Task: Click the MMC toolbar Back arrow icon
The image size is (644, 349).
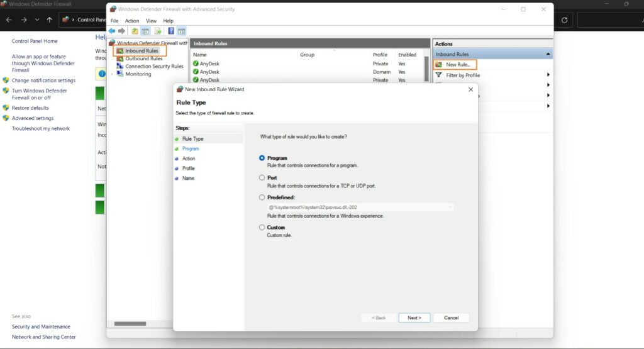Action: (x=112, y=31)
